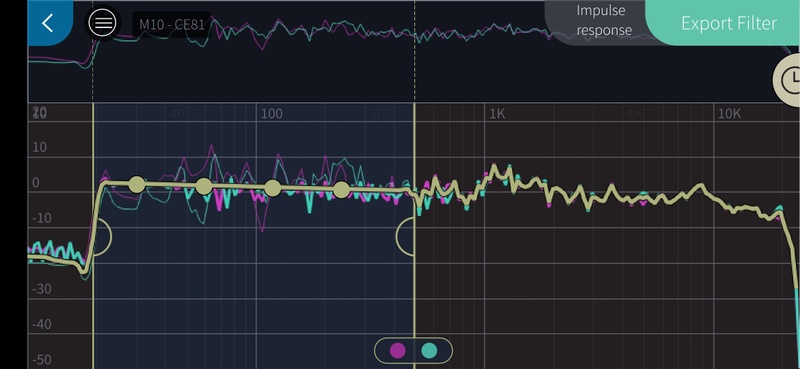Select the right curtain semicircle handle
Screen dimensions: 800x369
pos(405,236)
